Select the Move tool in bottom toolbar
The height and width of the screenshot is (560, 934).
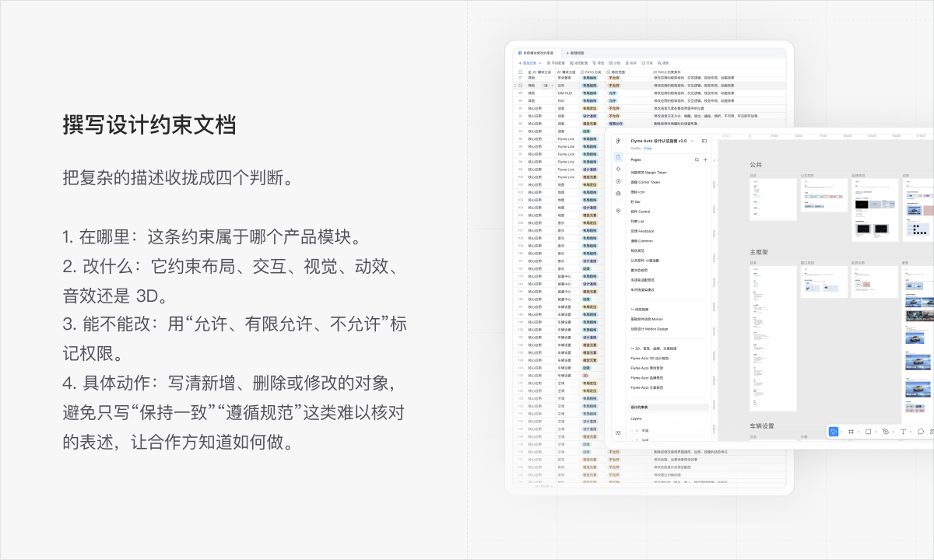834,432
